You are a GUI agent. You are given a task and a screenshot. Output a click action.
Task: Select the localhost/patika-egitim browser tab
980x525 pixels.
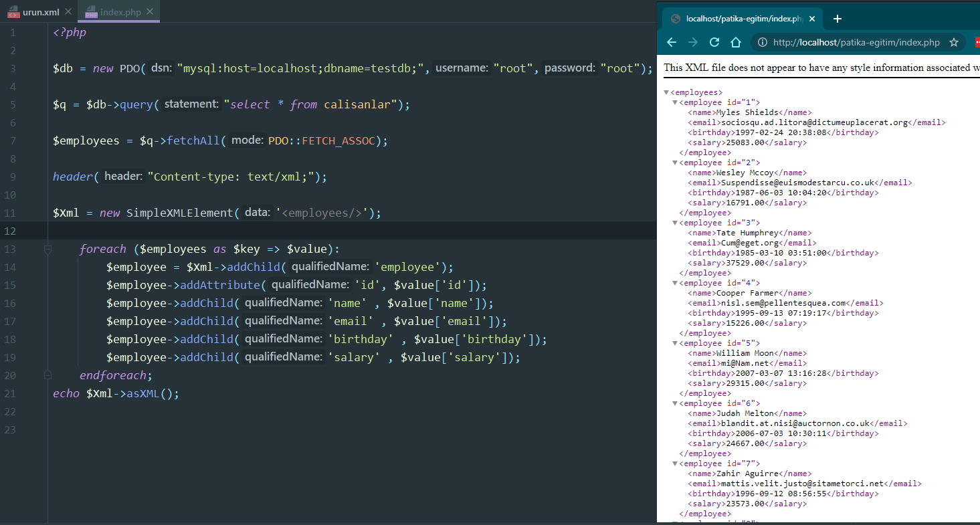click(x=743, y=19)
